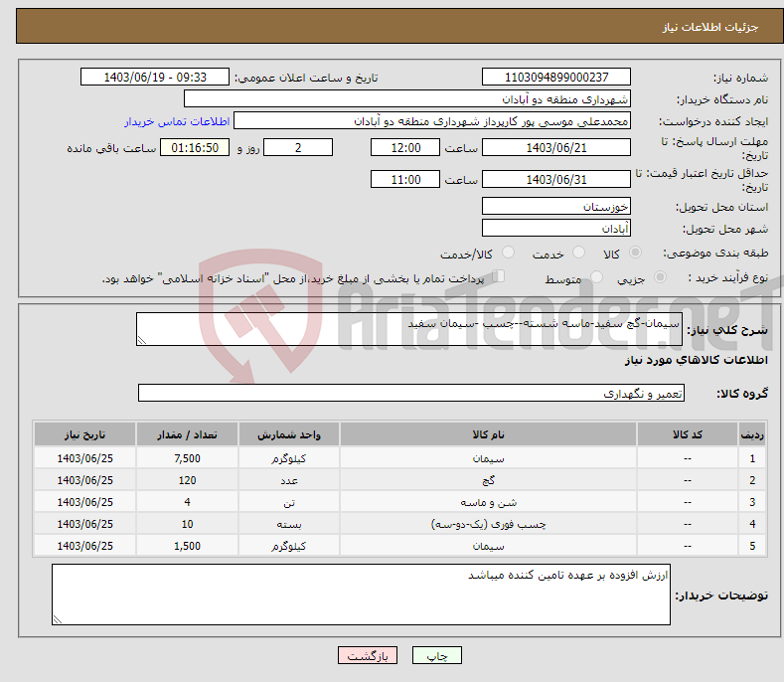Click the quantity cell 7,500

click(x=187, y=458)
